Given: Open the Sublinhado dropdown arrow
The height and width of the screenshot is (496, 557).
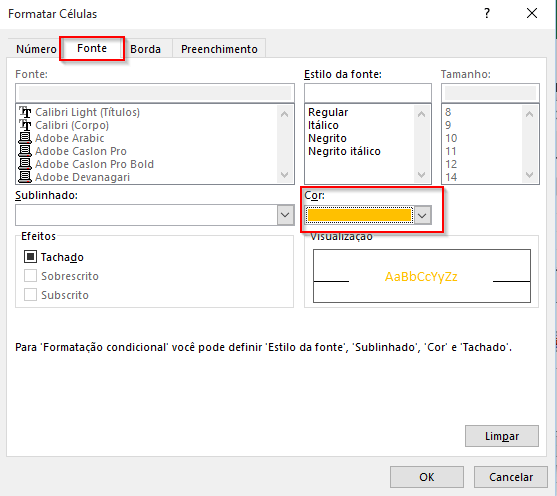Looking at the screenshot, I should pos(285,215).
